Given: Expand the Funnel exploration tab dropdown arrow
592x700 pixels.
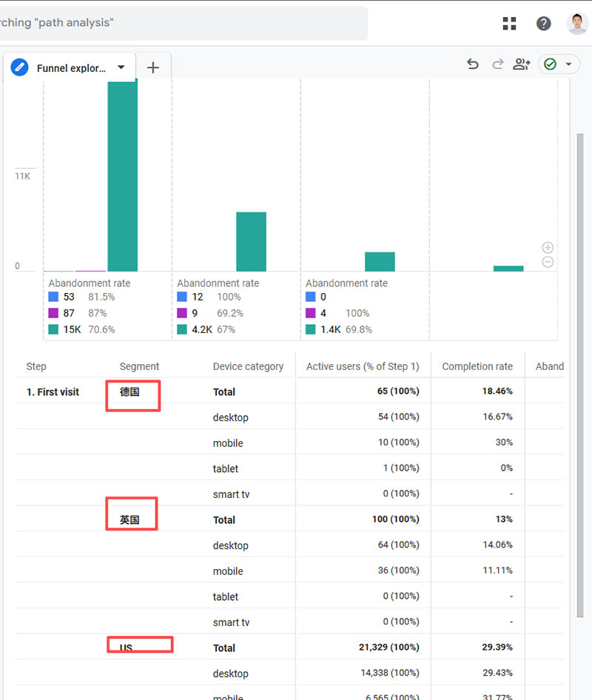Looking at the screenshot, I should [x=121, y=67].
